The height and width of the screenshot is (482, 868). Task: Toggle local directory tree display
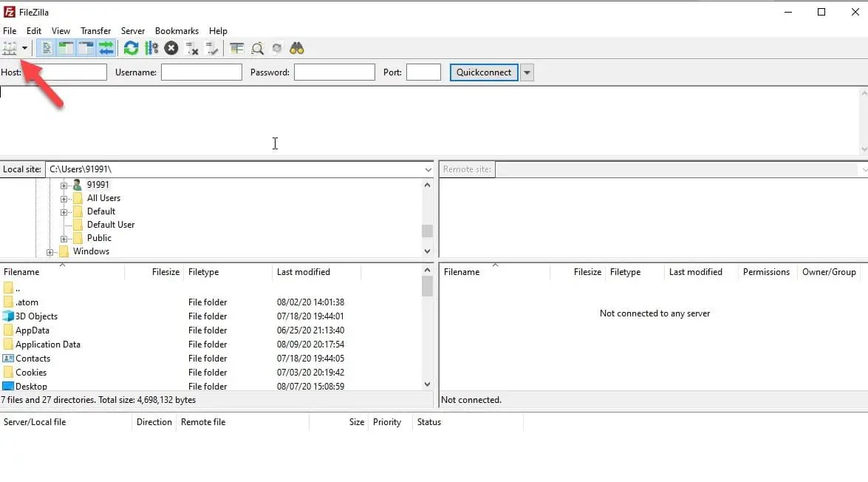[x=66, y=48]
